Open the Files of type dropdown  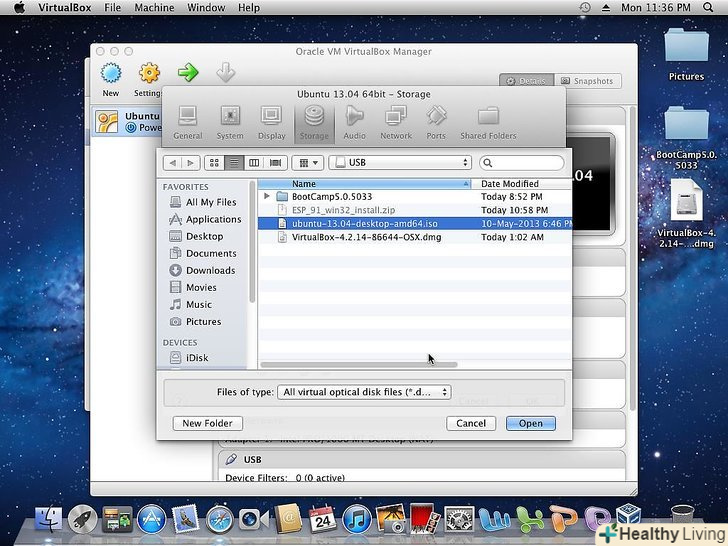(364, 392)
